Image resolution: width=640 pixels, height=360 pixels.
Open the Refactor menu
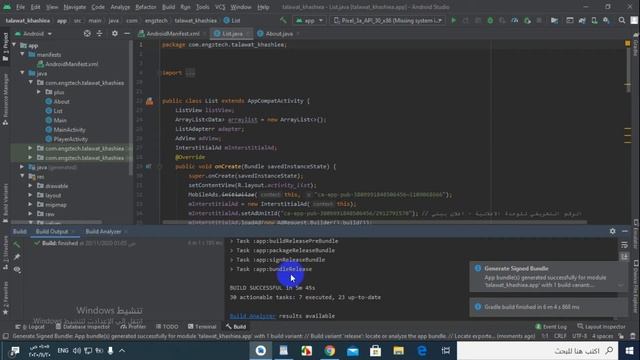pyautogui.click(x=146, y=7)
